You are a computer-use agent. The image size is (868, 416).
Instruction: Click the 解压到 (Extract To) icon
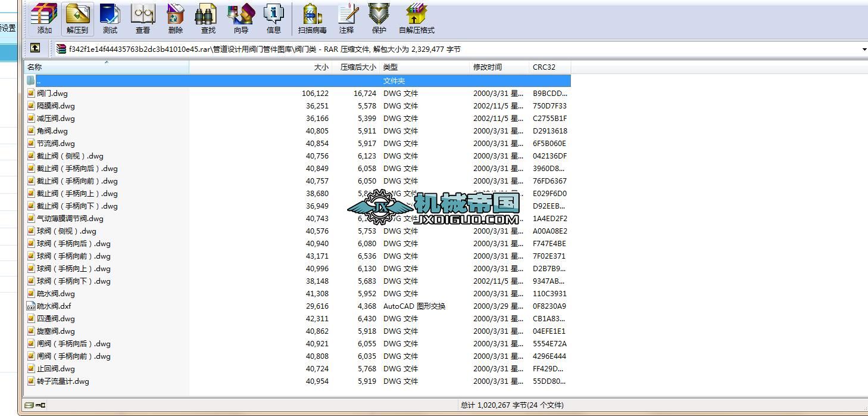77,18
